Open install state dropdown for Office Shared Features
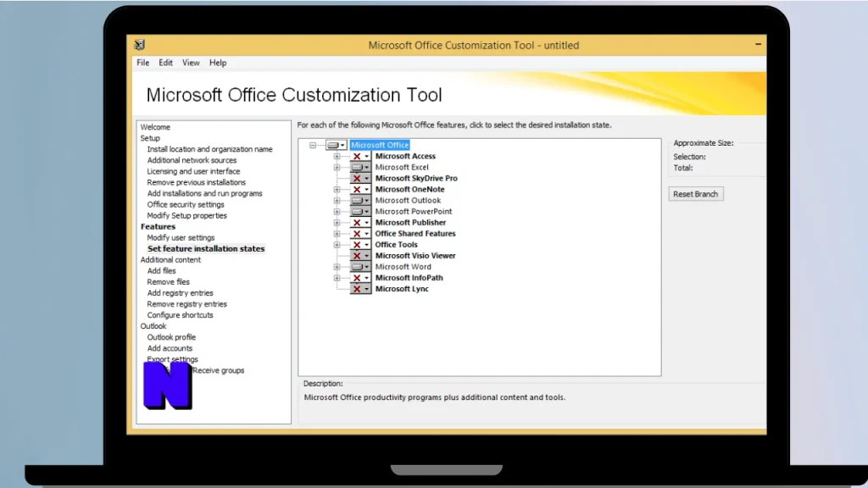Screen dimensions: 868x488 [360, 234]
